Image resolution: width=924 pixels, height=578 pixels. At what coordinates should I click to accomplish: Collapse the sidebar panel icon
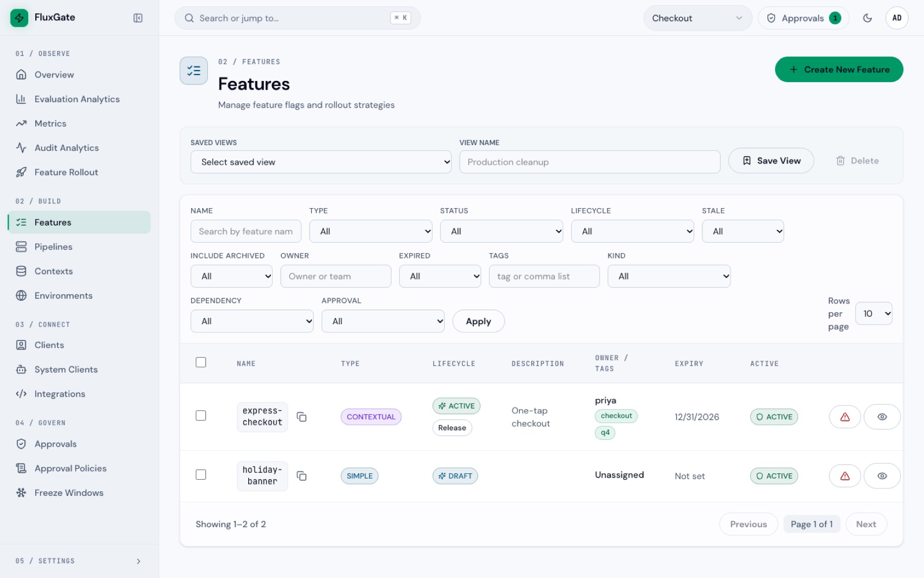pyautogui.click(x=138, y=18)
